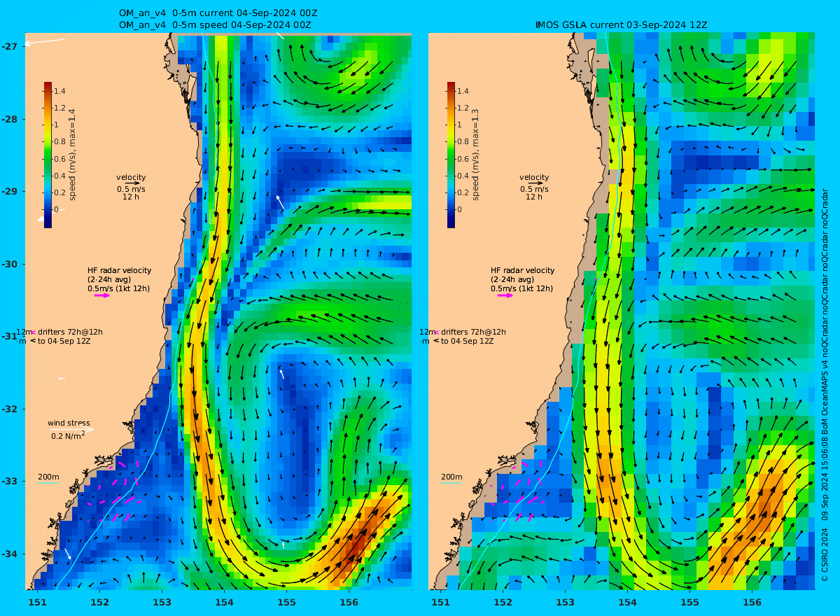Click the 'wind stress' label
Image resolution: width=840 pixels, height=616 pixels.
69,423
